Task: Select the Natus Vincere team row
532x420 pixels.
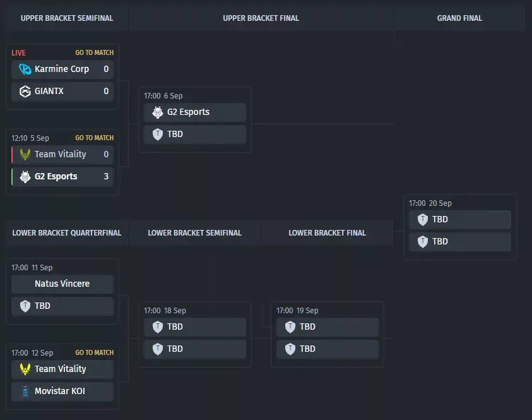Action: [x=62, y=284]
